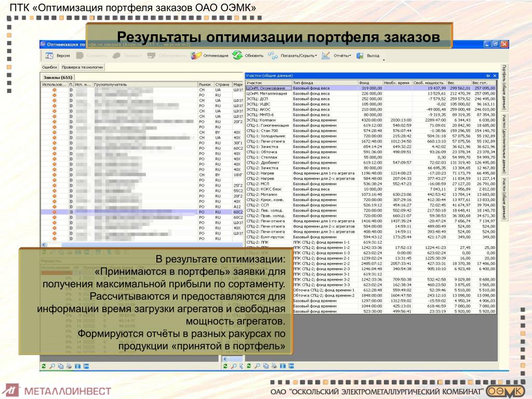The image size is (532, 399).
Task: Expand the Показать/Скрыть dropdown arrow
Action: coord(316,56)
